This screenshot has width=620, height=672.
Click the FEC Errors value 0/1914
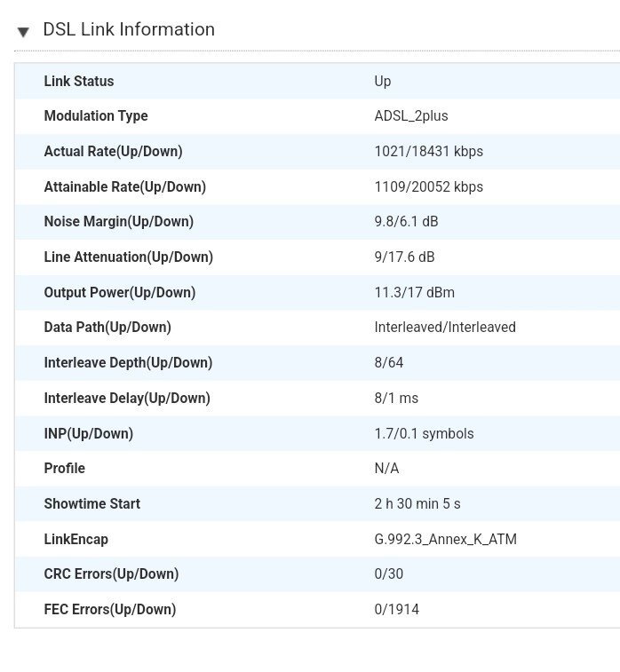point(397,610)
